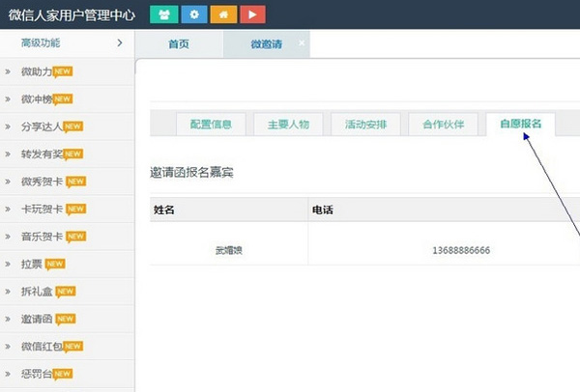Image resolution: width=580 pixels, height=392 pixels.
Task: Select the 自愿报名 tab
Action: pos(520,125)
